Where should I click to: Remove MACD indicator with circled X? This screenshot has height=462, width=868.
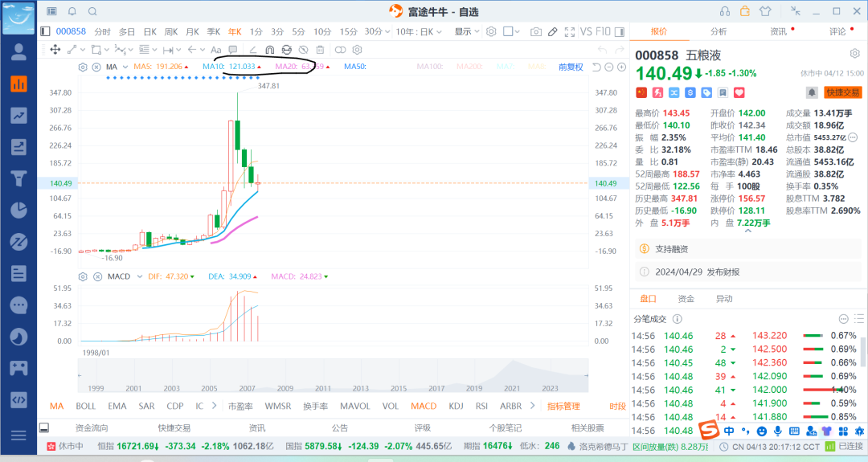[97, 276]
